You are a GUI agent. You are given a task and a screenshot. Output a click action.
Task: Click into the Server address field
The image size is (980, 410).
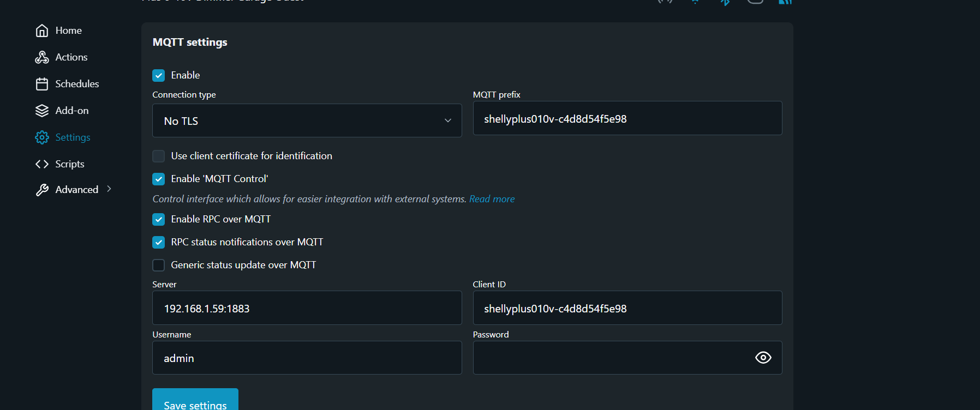pyautogui.click(x=307, y=308)
